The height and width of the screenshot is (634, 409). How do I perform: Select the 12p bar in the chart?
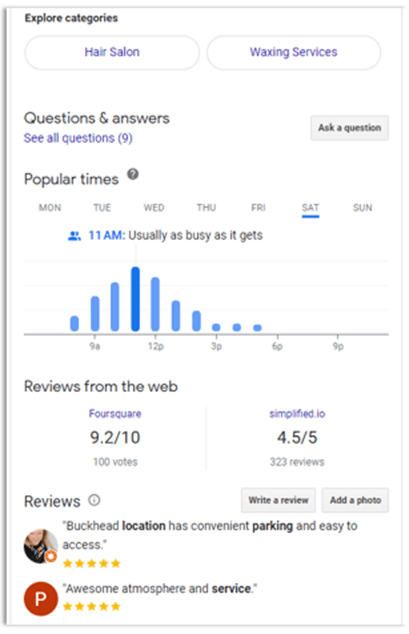[x=155, y=304]
